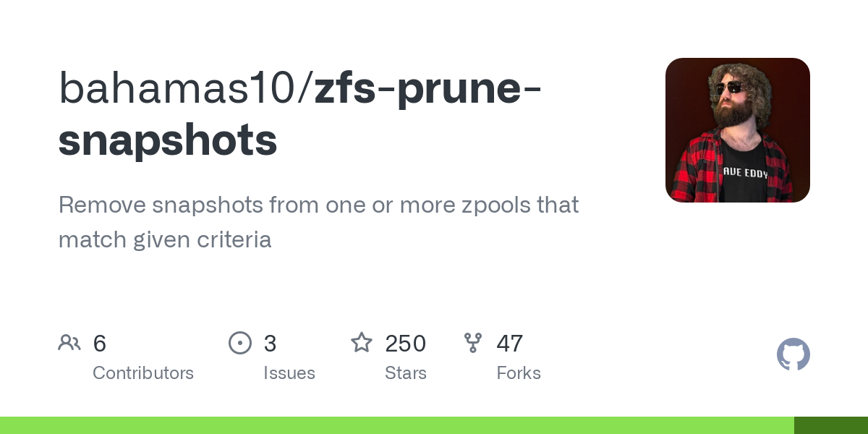868x434 pixels.
Task: Open the bearded profile avatar image
Action: click(x=737, y=130)
